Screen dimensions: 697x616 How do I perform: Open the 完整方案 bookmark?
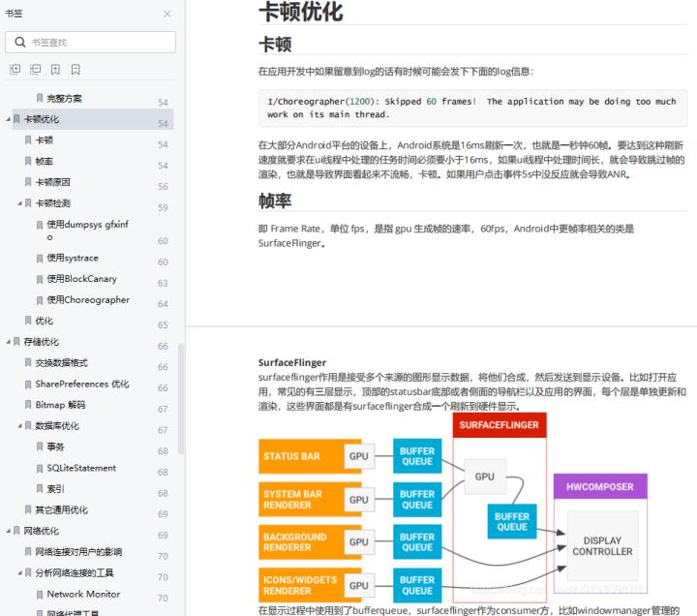tap(65, 98)
